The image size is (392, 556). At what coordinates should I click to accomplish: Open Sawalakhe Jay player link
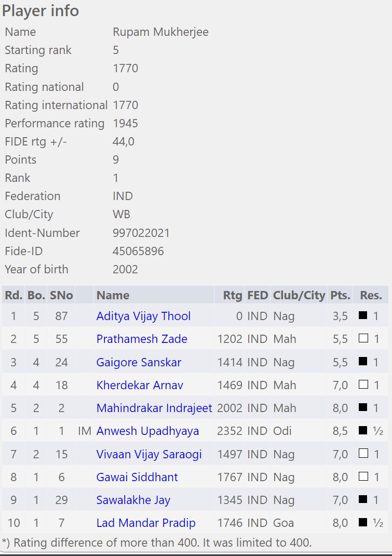(x=133, y=500)
